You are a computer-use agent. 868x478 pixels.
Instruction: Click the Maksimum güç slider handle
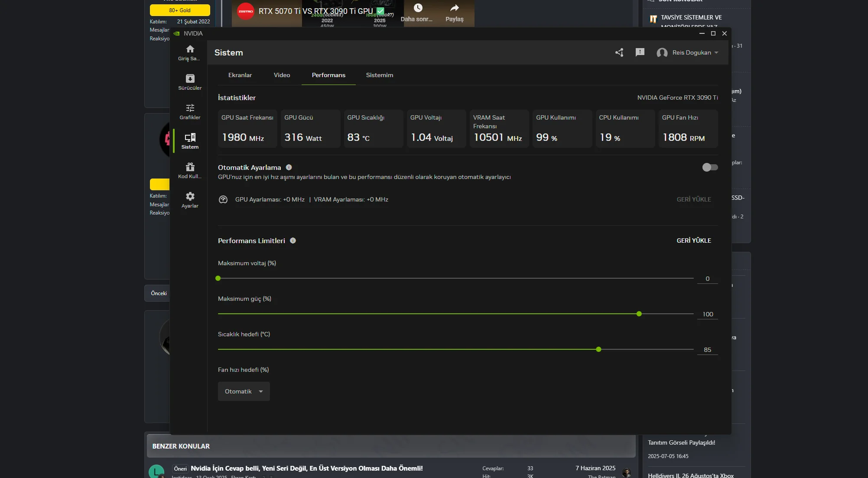(x=639, y=314)
